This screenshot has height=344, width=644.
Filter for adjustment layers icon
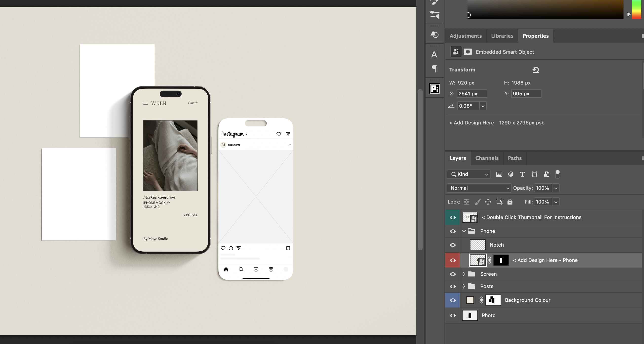click(511, 174)
